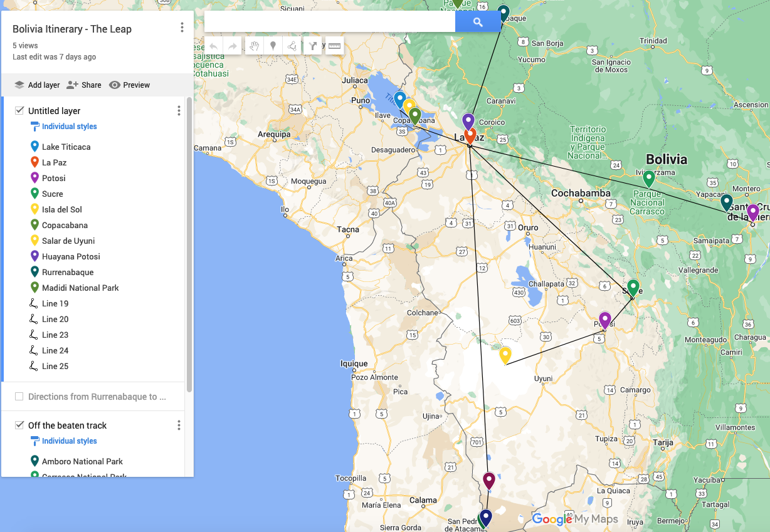Select the Add marker tool
The image size is (770, 532).
pos(273,46)
